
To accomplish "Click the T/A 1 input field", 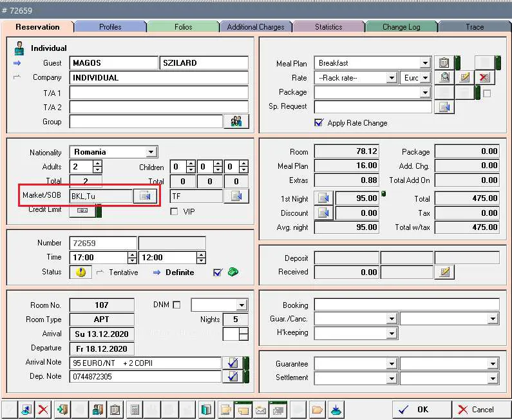I will tap(158, 93).
